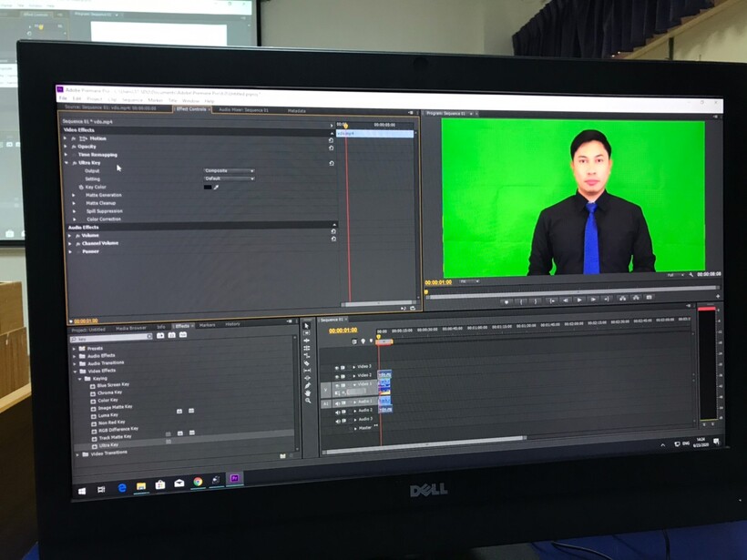Toggle Video 1 track output eye
747x560 pixels.
pyautogui.click(x=337, y=385)
